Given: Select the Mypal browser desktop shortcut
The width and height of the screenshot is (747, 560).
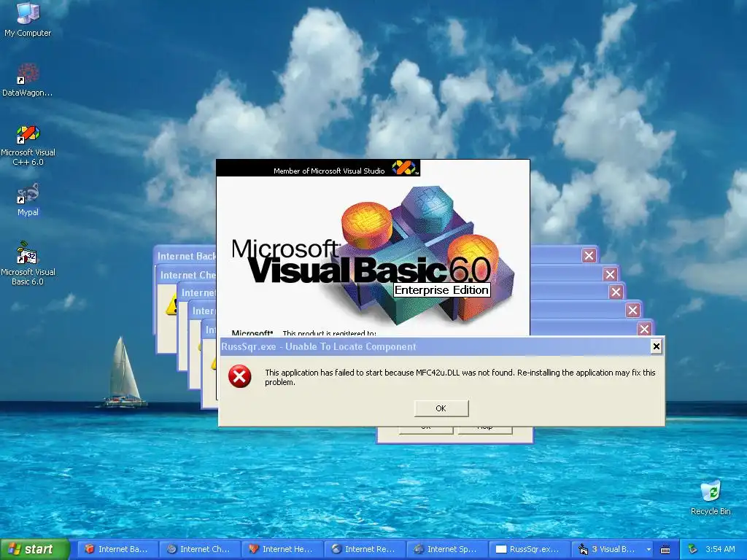Looking at the screenshot, I should pyautogui.click(x=28, y=200).
